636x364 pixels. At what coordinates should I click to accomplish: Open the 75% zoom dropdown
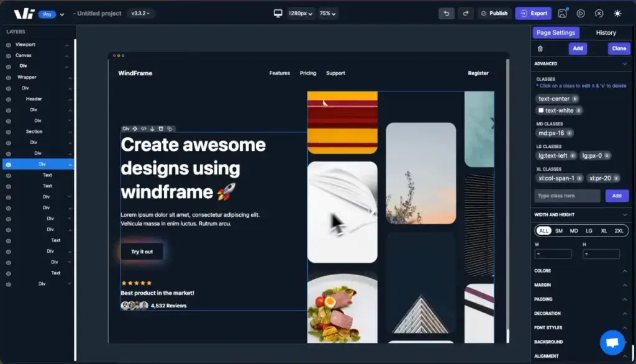click(x=329, y=13)
